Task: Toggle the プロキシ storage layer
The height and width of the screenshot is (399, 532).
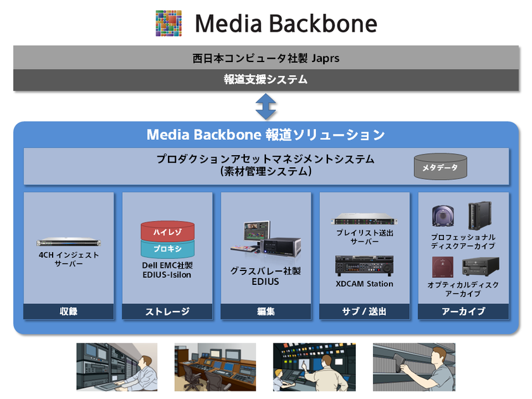Action: [167, 248]
